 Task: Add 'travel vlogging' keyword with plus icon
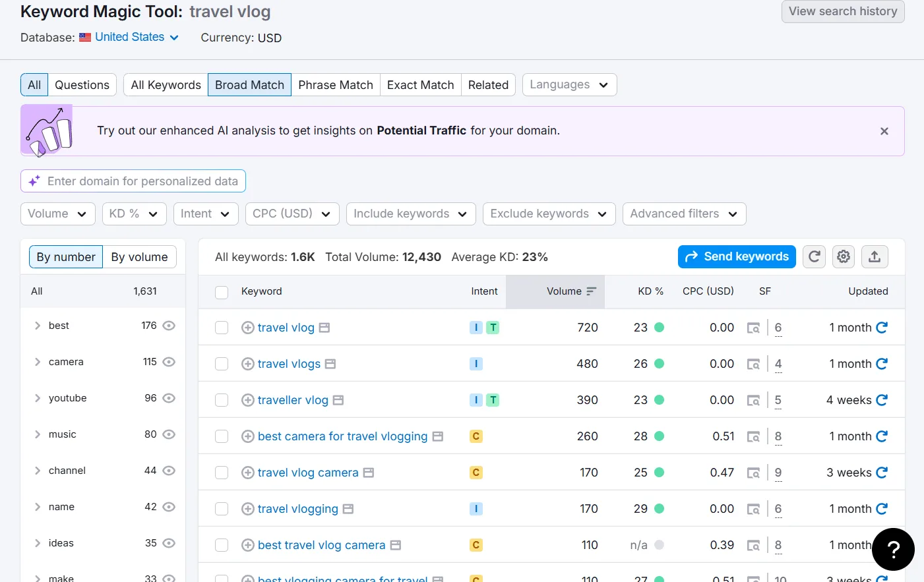pyautogui.click(x=248, y=509)
